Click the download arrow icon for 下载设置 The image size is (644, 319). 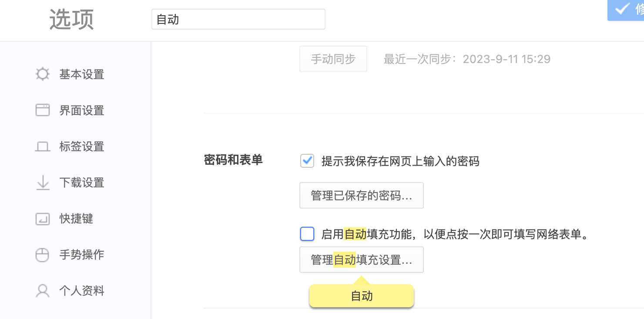pyautogui.click(x=42, y=183)
